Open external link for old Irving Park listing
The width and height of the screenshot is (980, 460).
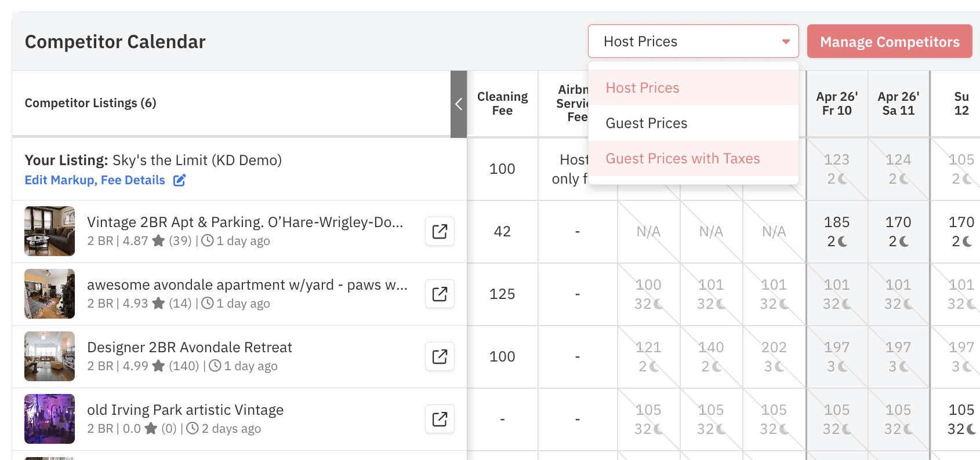[440, 419]
